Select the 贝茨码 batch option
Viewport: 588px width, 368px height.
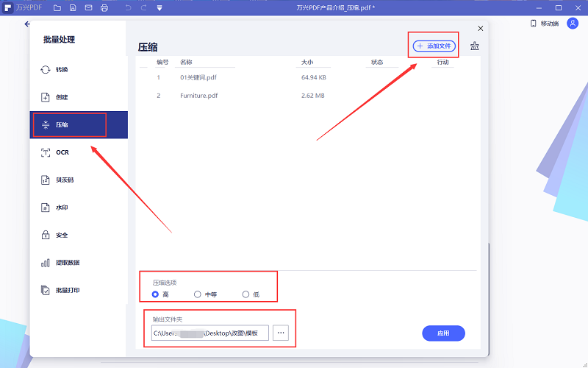(x=79, y=180)
